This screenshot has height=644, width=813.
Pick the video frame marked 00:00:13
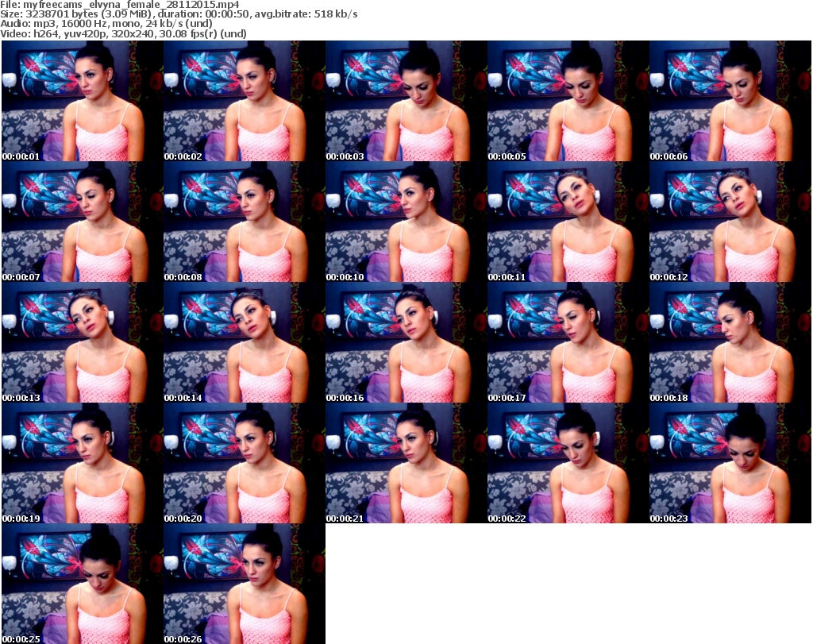83,342
